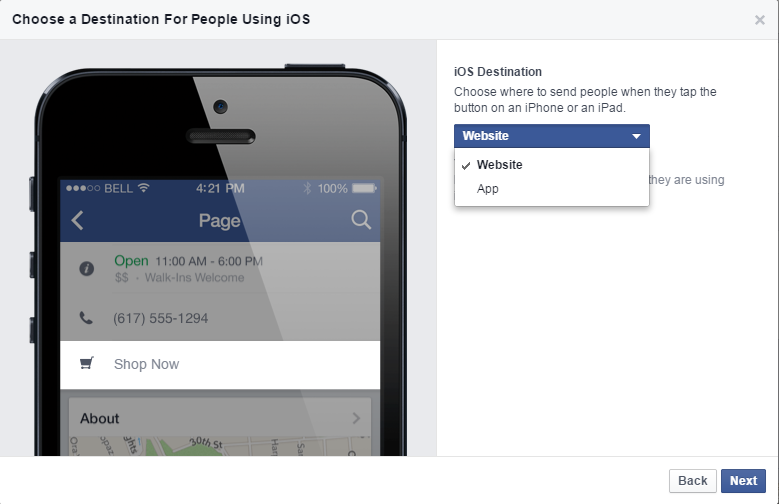Viewport: 779px width, 504px height.
Task: Click the (617) 555-1294 phone number
Action: pos(160,318)
